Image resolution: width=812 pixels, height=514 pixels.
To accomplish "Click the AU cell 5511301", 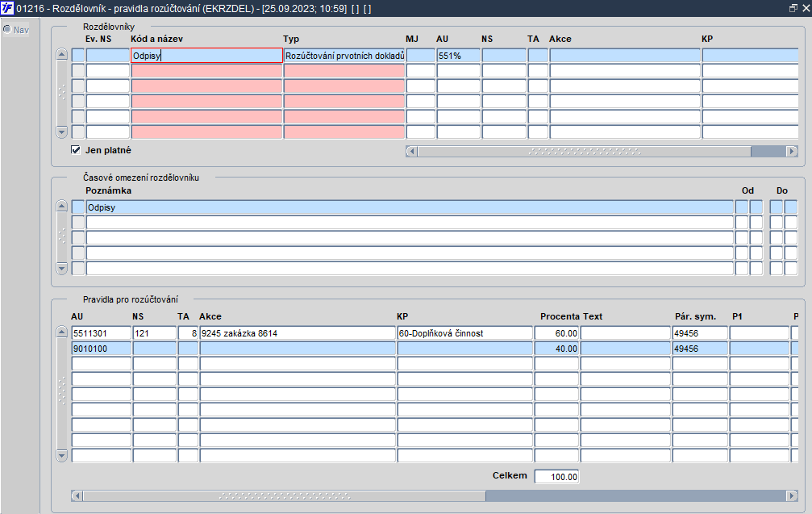I will (x=101, y=333).
